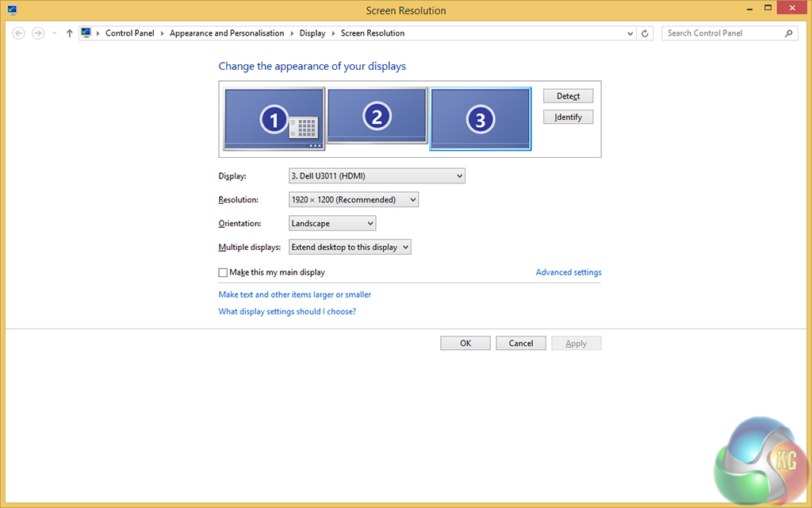This screenshot has height=508, width=812.
Task: Open the Orientation dropdown set to Landscape
Action: (332, 224)
